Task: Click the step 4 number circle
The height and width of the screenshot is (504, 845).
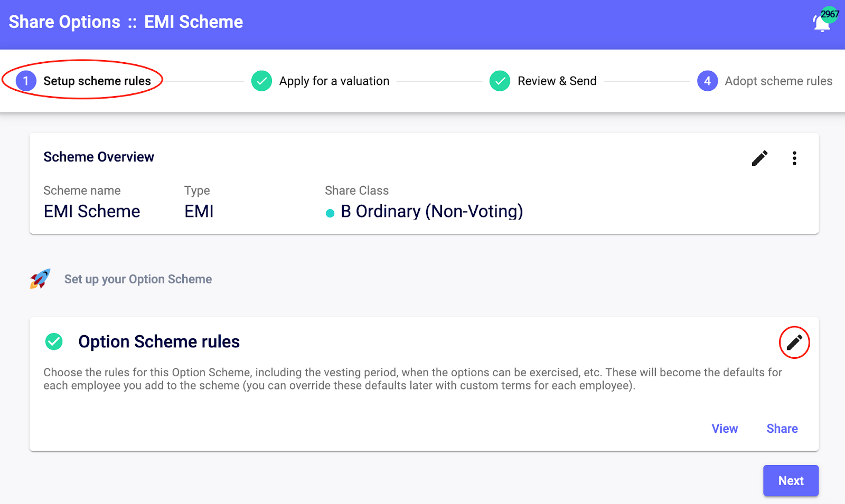Action: coord(707,81)
